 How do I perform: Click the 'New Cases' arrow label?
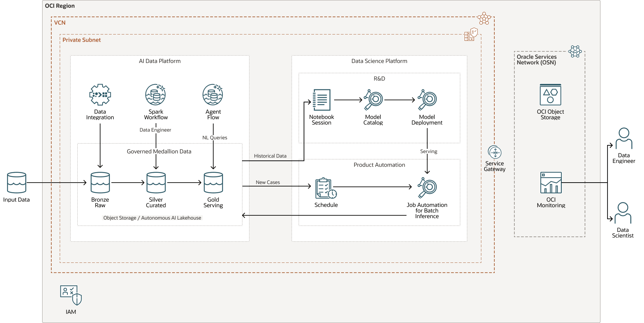pyautogui.click(x=268, y=182)
